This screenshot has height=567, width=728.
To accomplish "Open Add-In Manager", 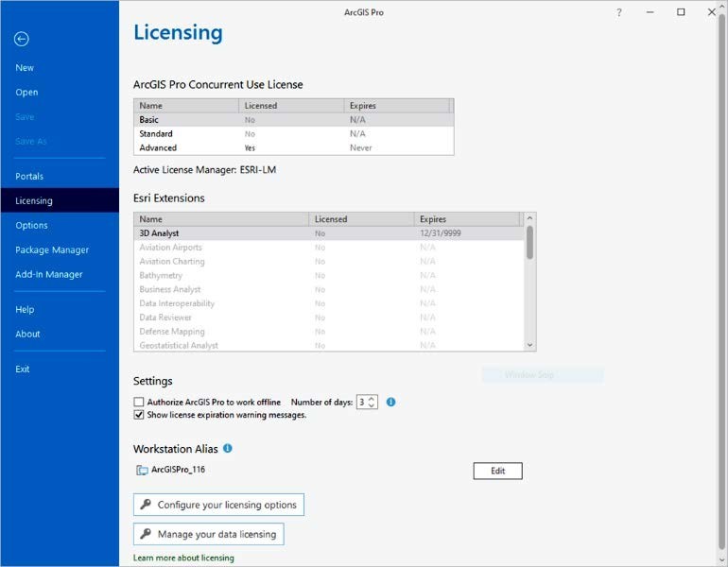I will pos(49,275).
